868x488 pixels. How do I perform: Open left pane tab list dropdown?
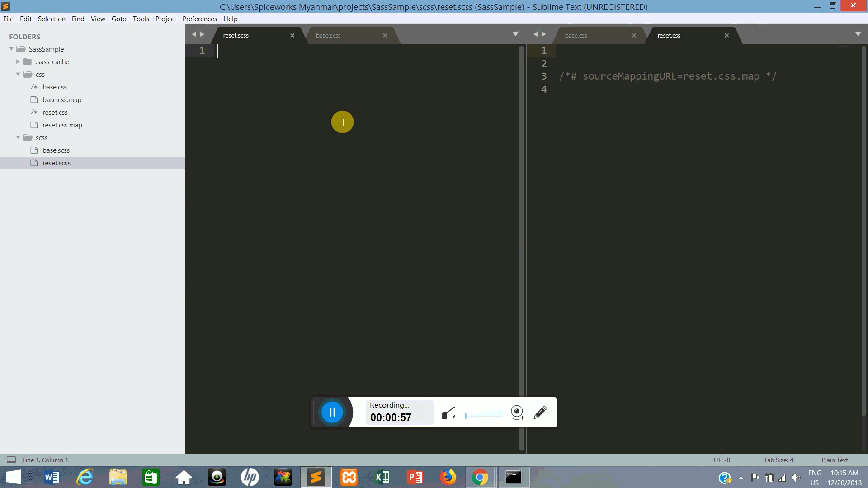coord(515,34)
